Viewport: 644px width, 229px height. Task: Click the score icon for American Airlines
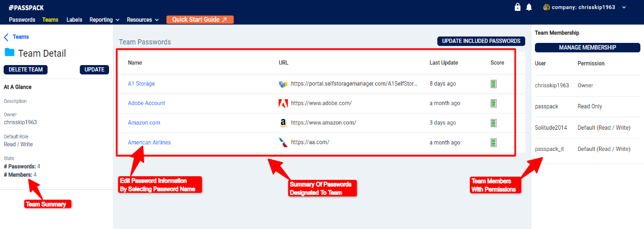(494, 142)
